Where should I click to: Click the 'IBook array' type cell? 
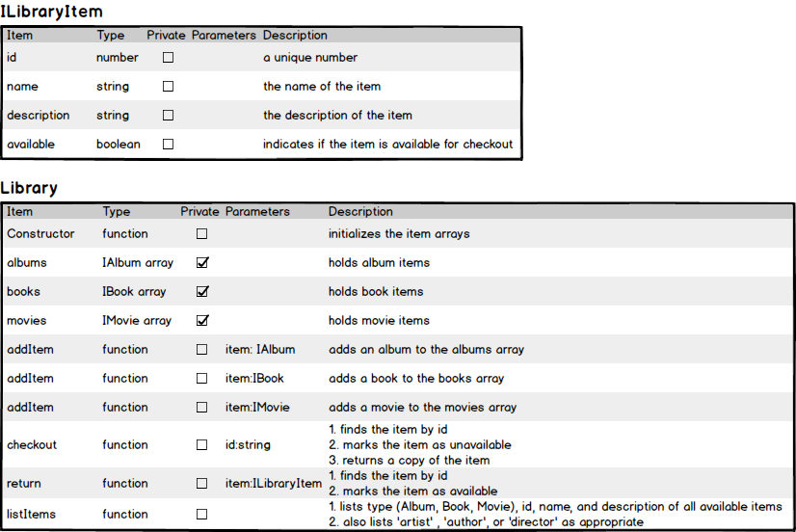click(134, 291)
